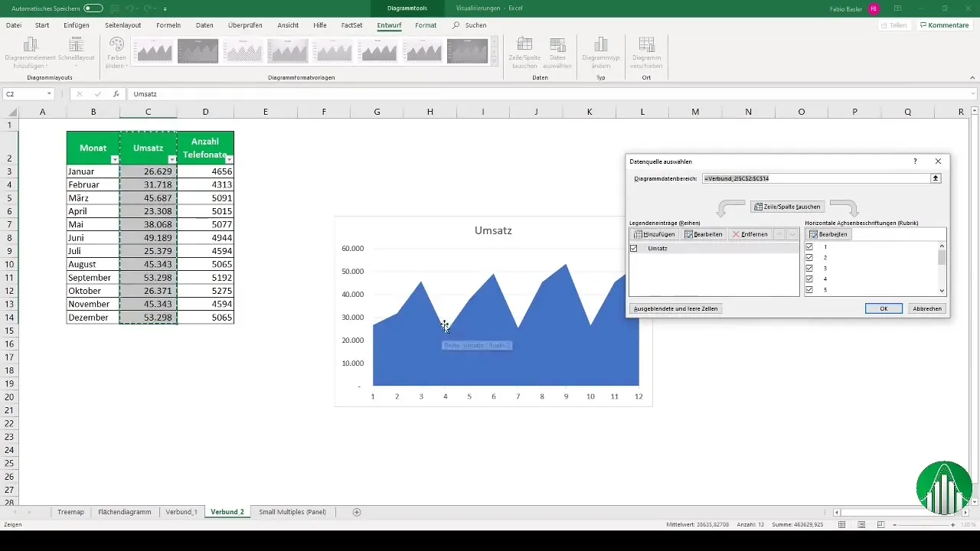Viewport: 980px width, 551px height.
Task: Open the Name Box dropdown arrow
Action: point(49,93)
